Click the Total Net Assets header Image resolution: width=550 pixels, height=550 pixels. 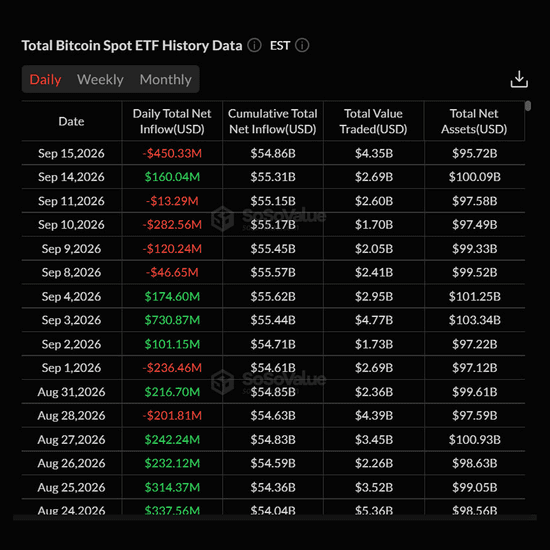click(x=474, y=121)
